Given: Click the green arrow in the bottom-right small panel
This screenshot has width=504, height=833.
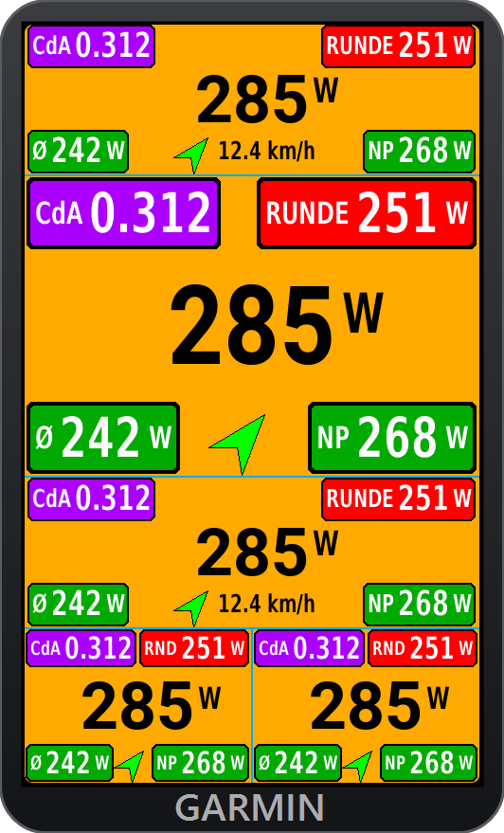Looking at the screenshot, I should tap(357, 765).
